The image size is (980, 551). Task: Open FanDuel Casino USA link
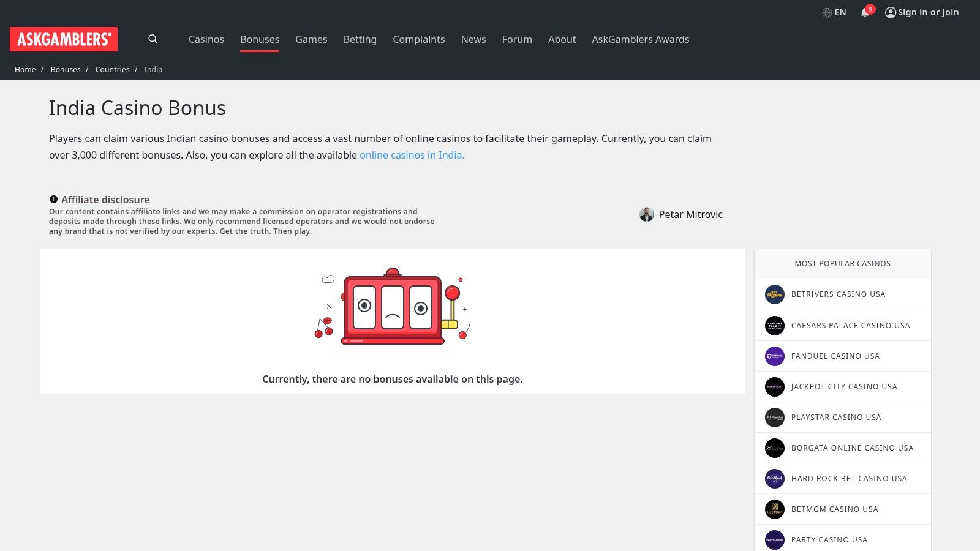tap(835, 356)
